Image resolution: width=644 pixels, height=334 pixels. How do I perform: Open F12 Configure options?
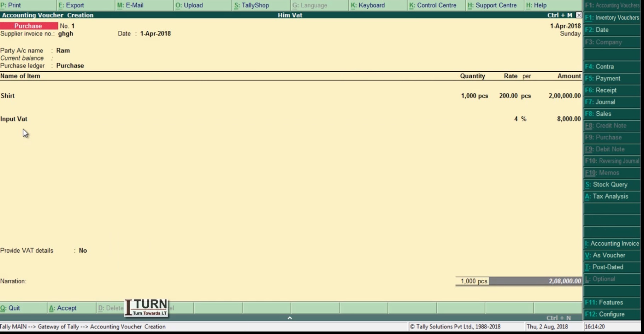(x=605, y=314)
